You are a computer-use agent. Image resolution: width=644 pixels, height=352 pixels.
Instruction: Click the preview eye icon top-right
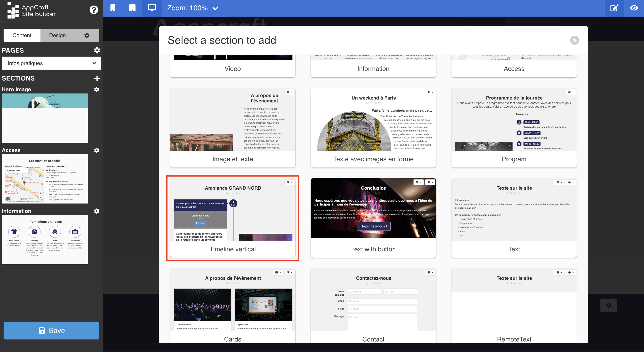click(x=634, y=8)
